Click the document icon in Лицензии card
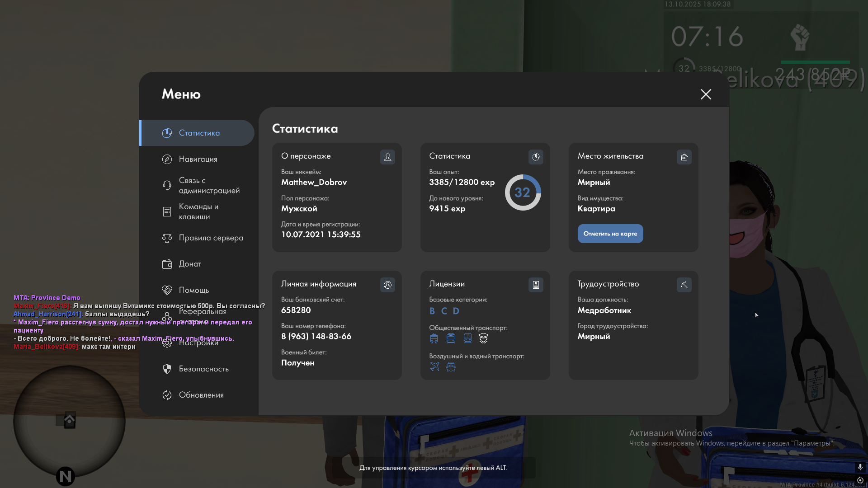Screen dimensions: 868x488 (536, 285)
